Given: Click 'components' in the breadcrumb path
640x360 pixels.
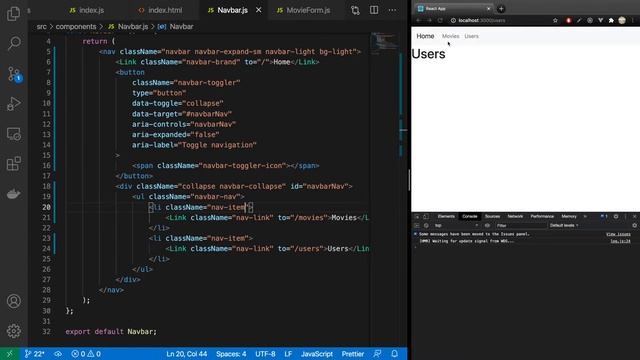Looking at the screenshot, I should [76, 27].
